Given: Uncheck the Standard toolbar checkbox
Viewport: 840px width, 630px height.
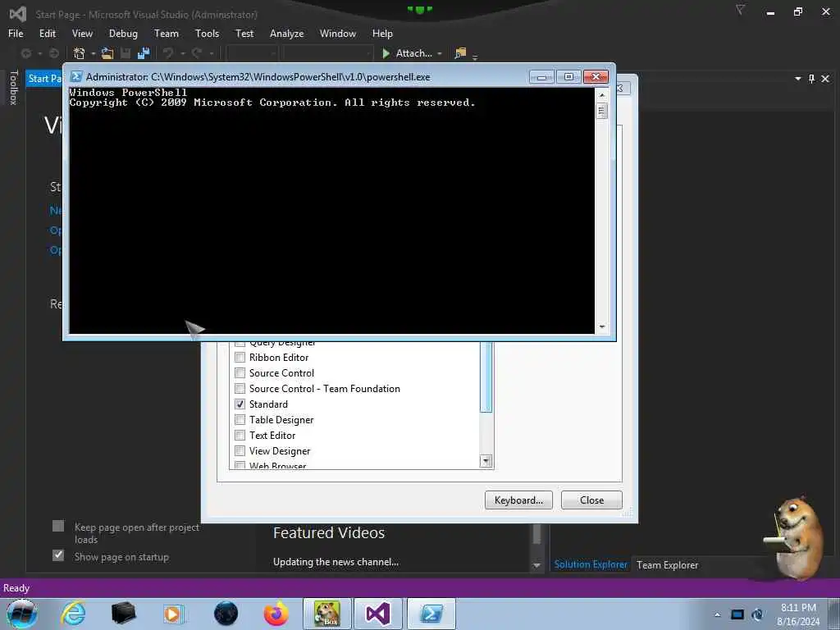Looking at the screenshot, I should click(x=240, y=404).
